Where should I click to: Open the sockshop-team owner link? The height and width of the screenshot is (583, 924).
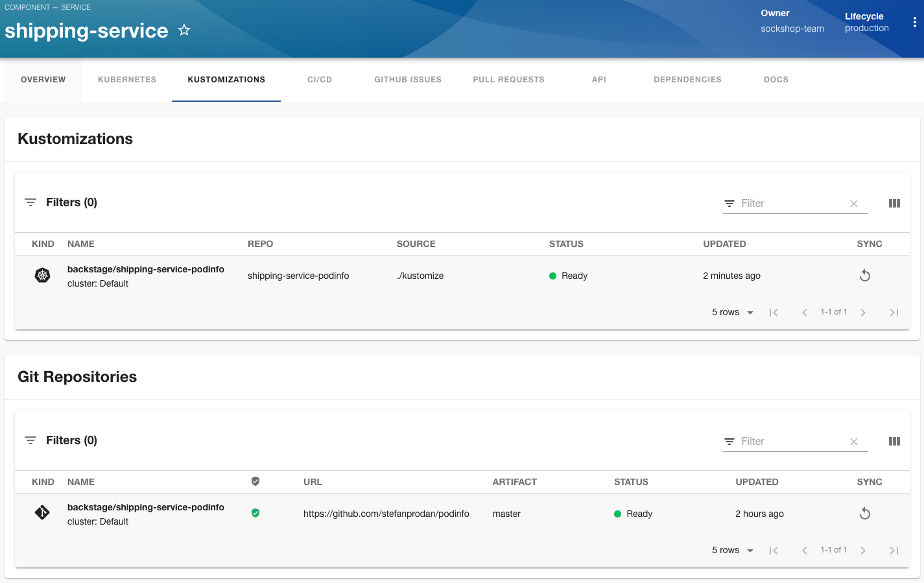point(792,29)
